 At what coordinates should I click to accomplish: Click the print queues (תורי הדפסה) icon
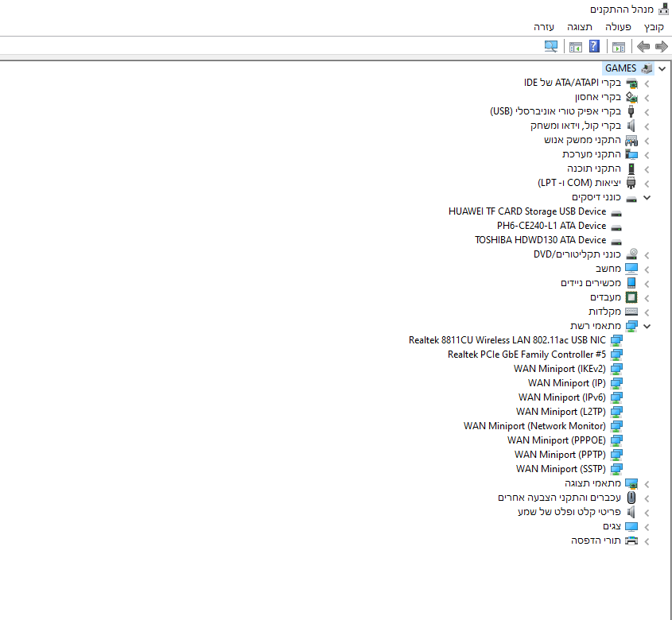pos(631,541)
